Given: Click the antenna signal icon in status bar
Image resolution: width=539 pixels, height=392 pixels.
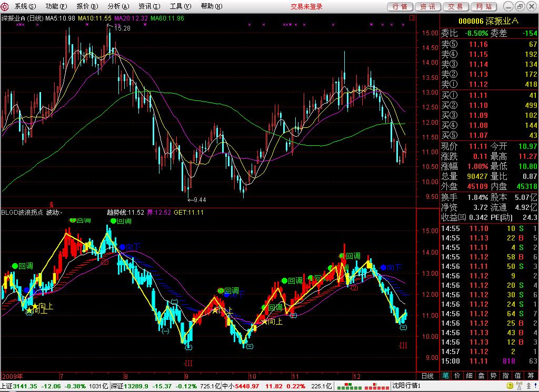Looking at the screenshot, I should pos(519,386).
